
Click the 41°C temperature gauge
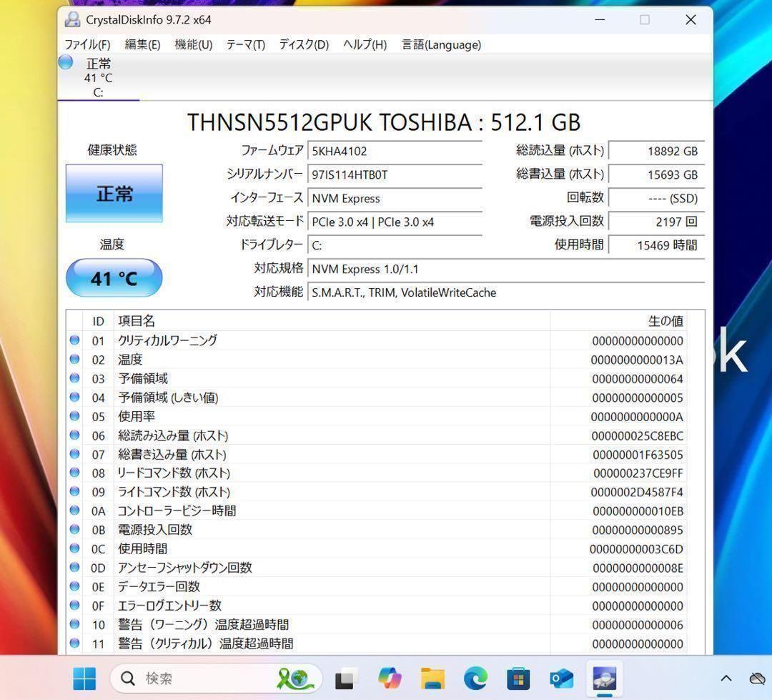point(114,277)
